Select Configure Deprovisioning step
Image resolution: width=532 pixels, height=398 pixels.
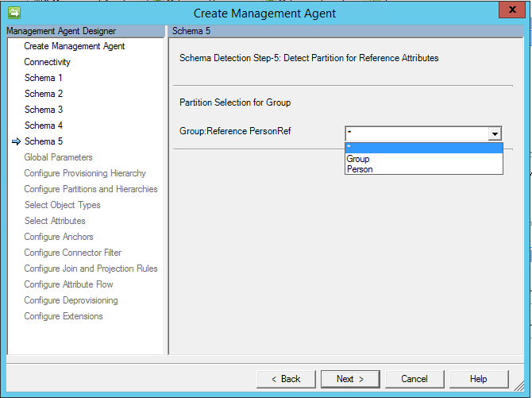pos(71,300)
